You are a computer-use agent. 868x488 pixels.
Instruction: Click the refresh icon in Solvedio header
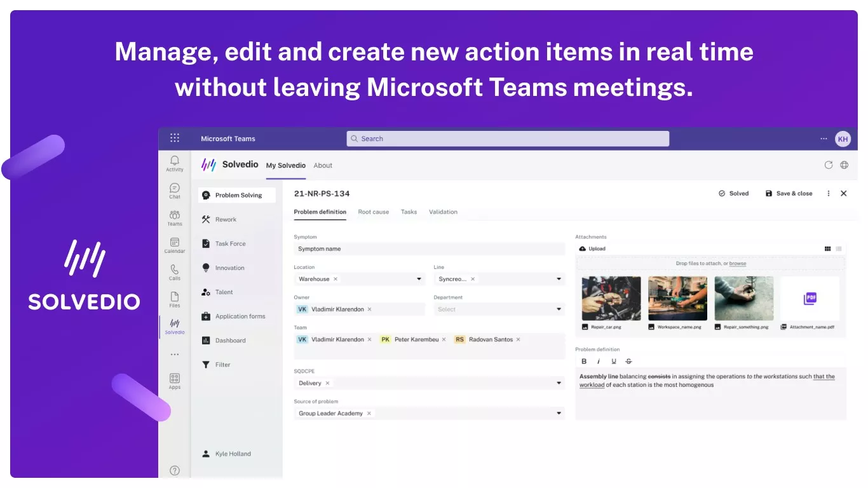click(829, 165)
